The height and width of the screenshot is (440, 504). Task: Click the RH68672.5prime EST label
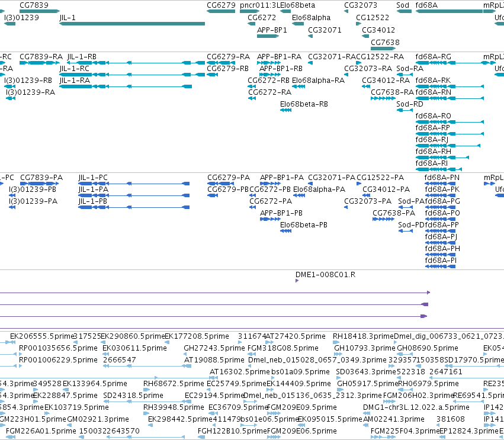[174, 384]
